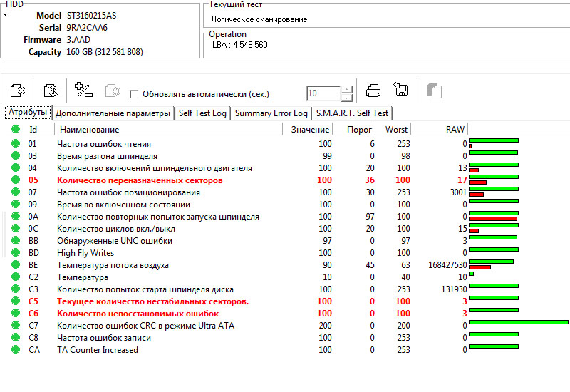Select 'Количество ошибок CRC в режиме Ultra ATA'

[x=146, y=326]
